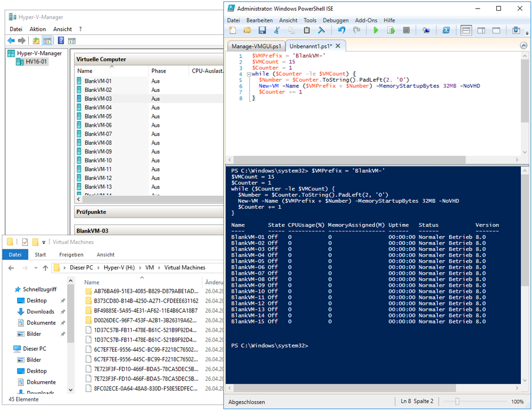Open the Bearbeiten menu in PowerShell ISE

[259, 20]
